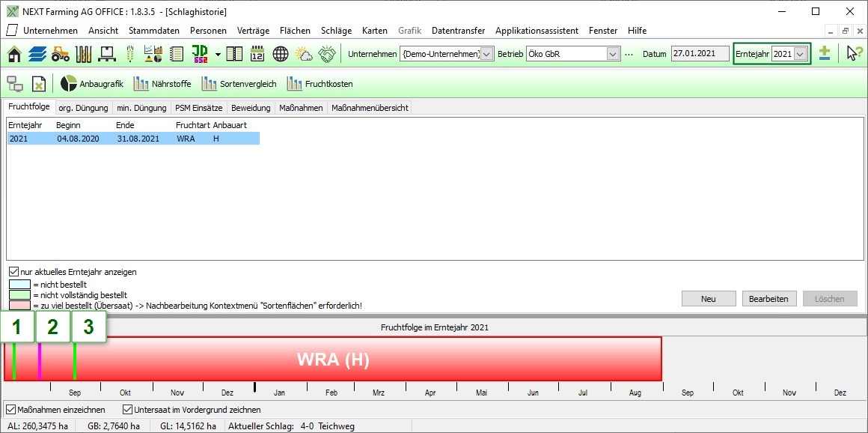Uncheck 'Maßnahmen einzeichnen' checkbox
This screenshot has height=433, width=868.
[11, 410]
